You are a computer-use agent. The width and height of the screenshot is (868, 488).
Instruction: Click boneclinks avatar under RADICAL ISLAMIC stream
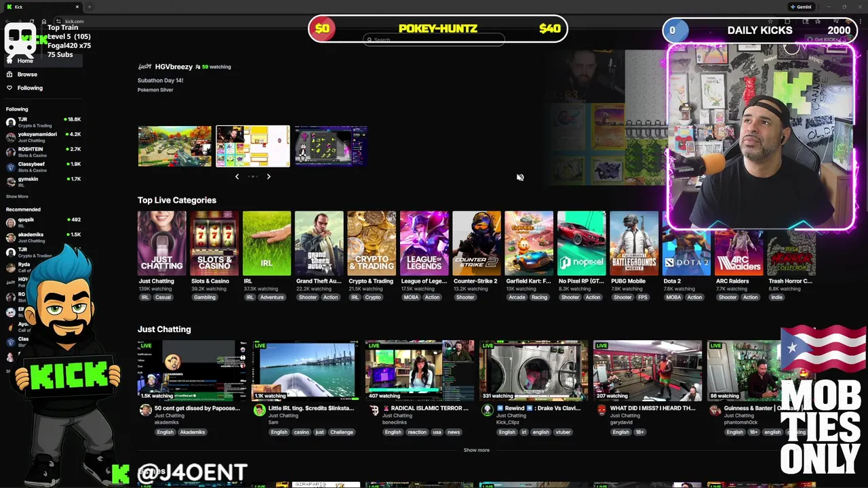tap(374, 410)
